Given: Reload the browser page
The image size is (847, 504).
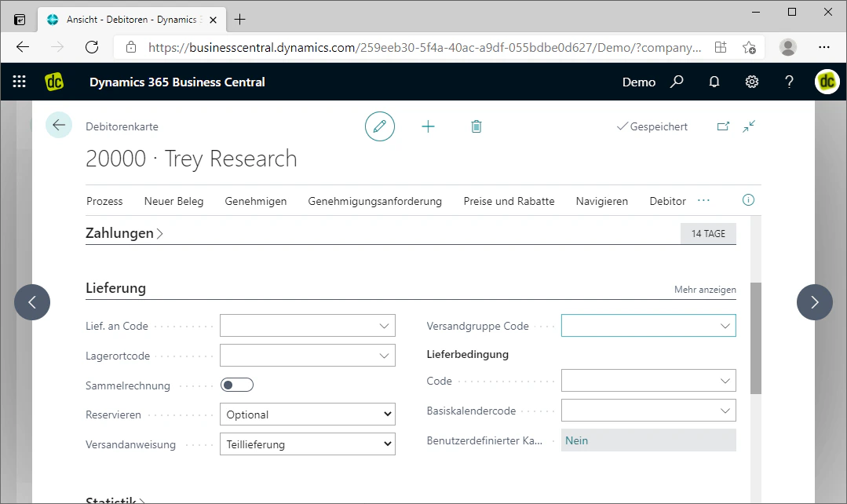Looking at the screenshot, I should [92, 47].
